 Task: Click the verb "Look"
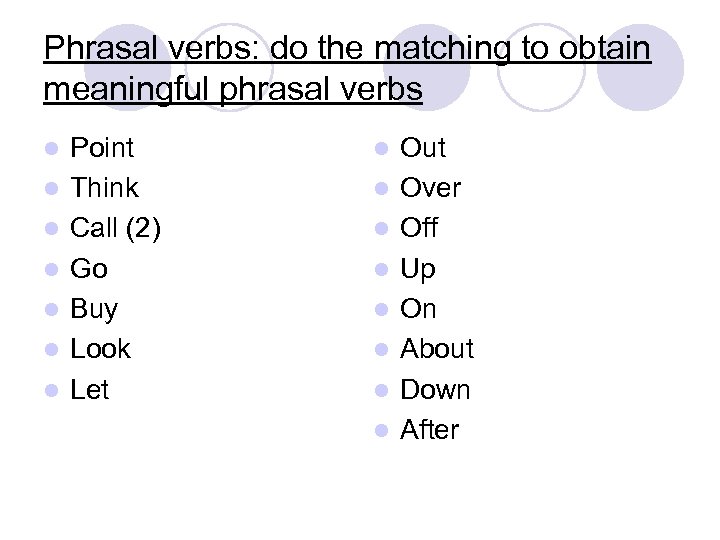coord(100,349)
